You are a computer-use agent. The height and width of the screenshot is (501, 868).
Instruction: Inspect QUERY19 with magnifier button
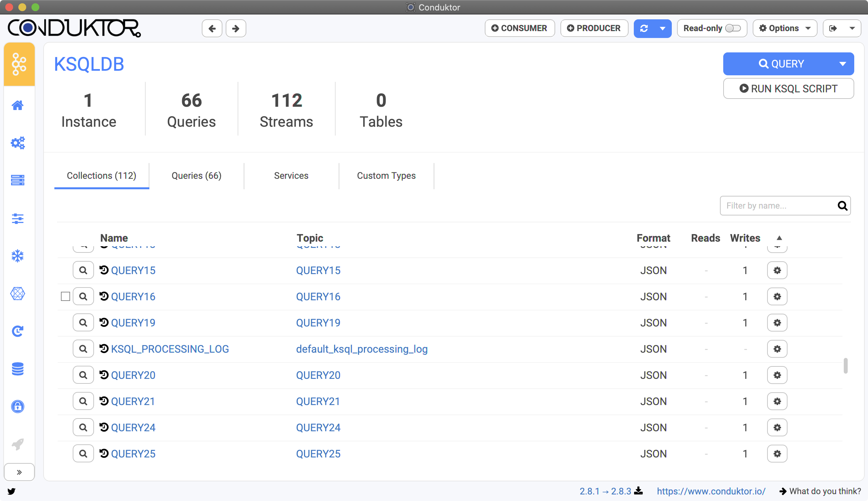83,323
